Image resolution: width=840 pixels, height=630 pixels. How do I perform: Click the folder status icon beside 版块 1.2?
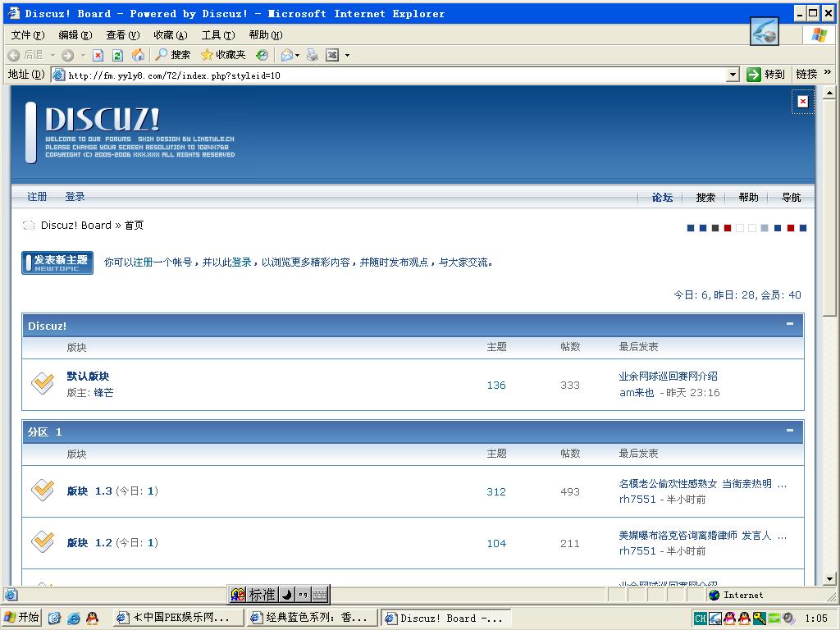[43, 541]
